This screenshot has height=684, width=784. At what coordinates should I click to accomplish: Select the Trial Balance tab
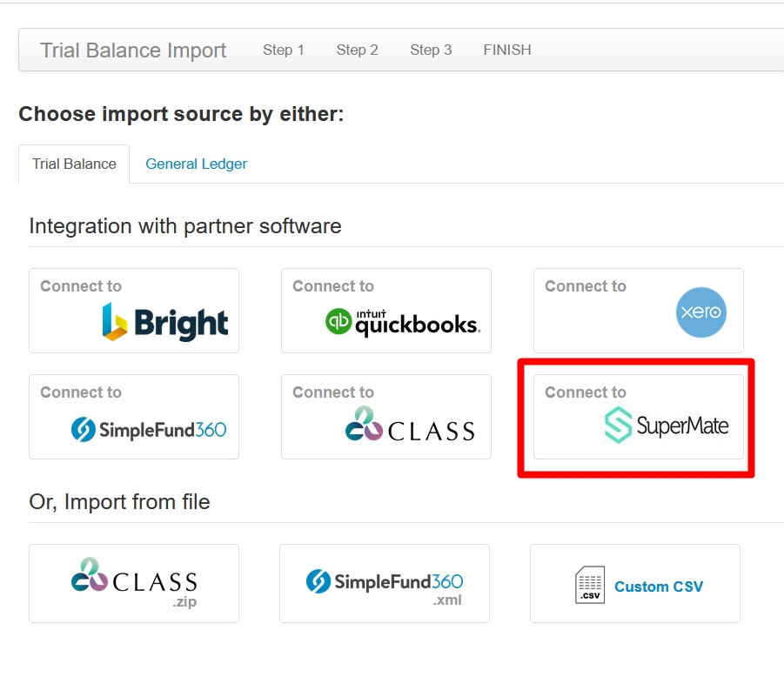[74, 164]
